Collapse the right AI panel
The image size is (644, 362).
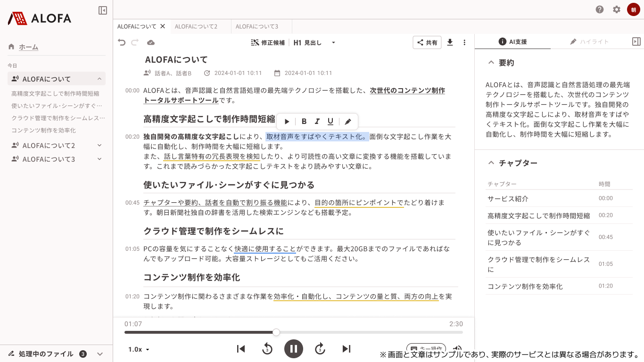[x=636, y=41]
